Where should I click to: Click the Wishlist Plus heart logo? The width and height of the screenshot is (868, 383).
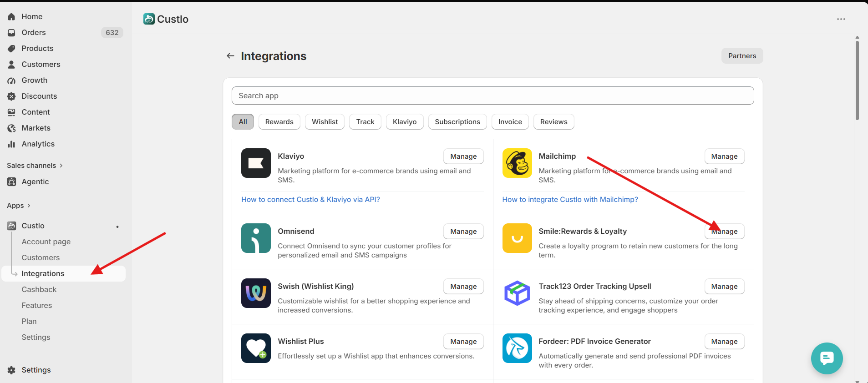tap(256, 348)
